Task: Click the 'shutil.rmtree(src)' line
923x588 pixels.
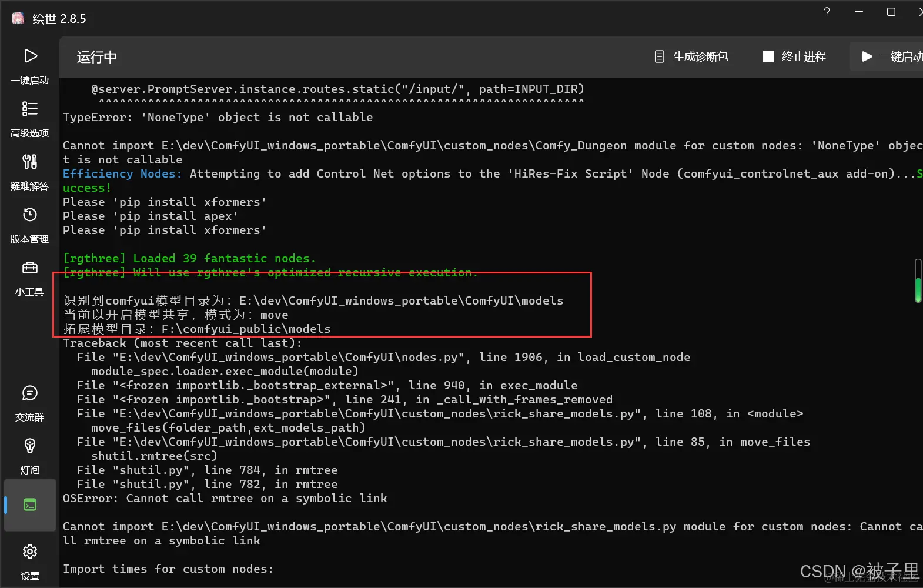Action: (x=154, y=456)
